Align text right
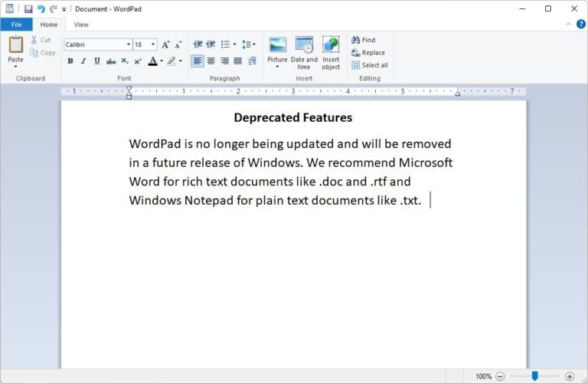This screenshot has width=588, height=384. pyautogui.click(x=224, y=61)
